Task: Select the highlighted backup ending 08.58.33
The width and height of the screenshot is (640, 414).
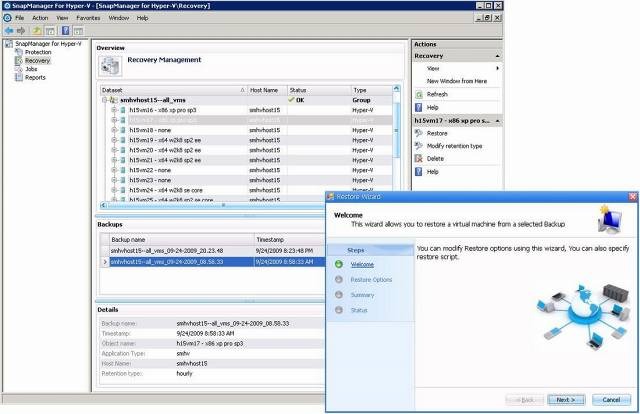Action: 167,262
